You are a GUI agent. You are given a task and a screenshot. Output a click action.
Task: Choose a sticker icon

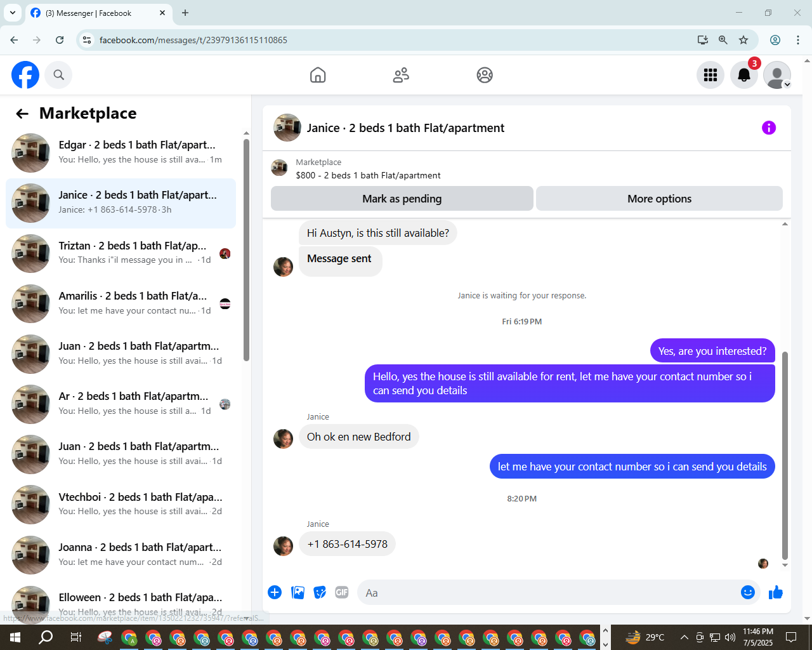coord(320,592)
